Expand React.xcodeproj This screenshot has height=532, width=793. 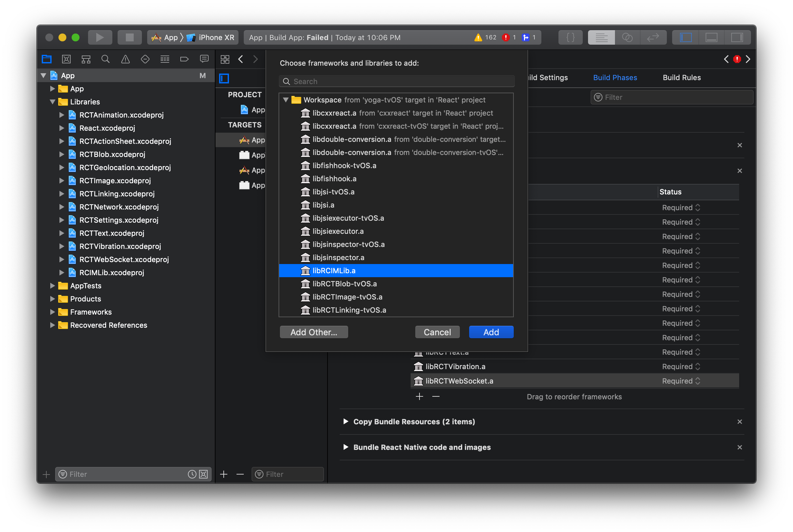tap(61, 128)
